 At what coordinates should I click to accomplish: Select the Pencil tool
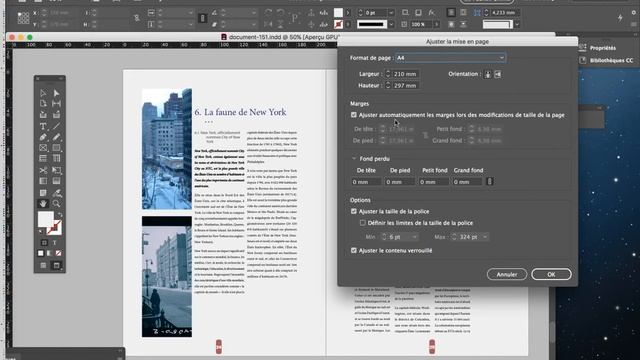56,137
